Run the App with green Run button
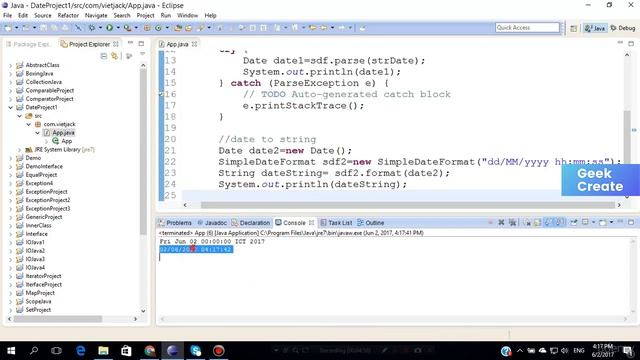 point(109,28)
